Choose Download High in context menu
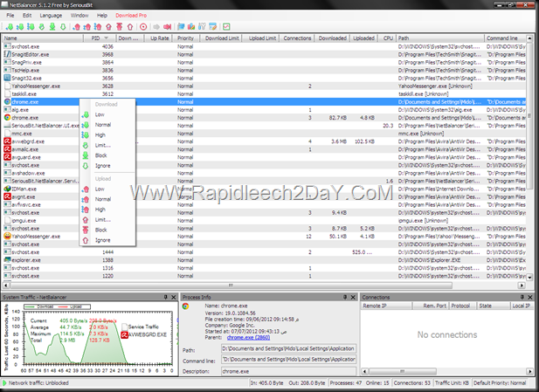Screen dimensions: 539x392 tap(107, 135)
